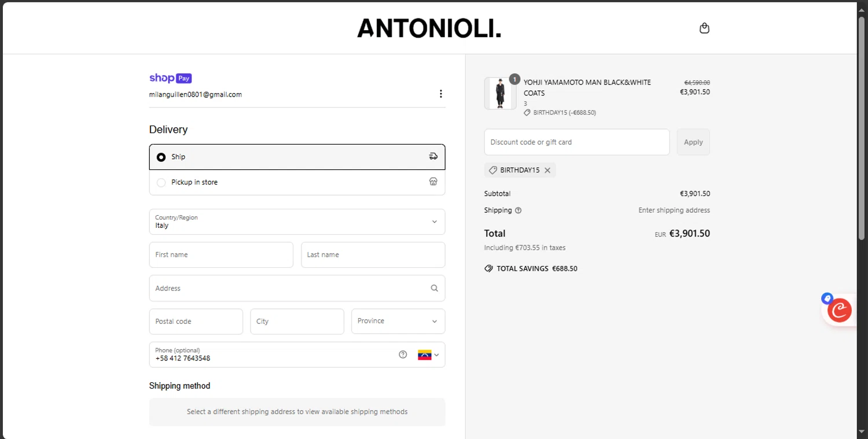
Task: Focus the First name input field
Action: pyautogui.click(x=221, y=254)
